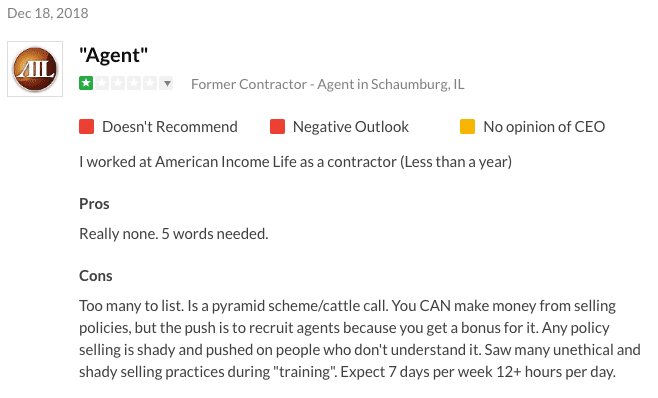This screenshot has width=658, height=398.
Task: Click the review date Dec 18, 2018
Action: (x=48, y=13)
